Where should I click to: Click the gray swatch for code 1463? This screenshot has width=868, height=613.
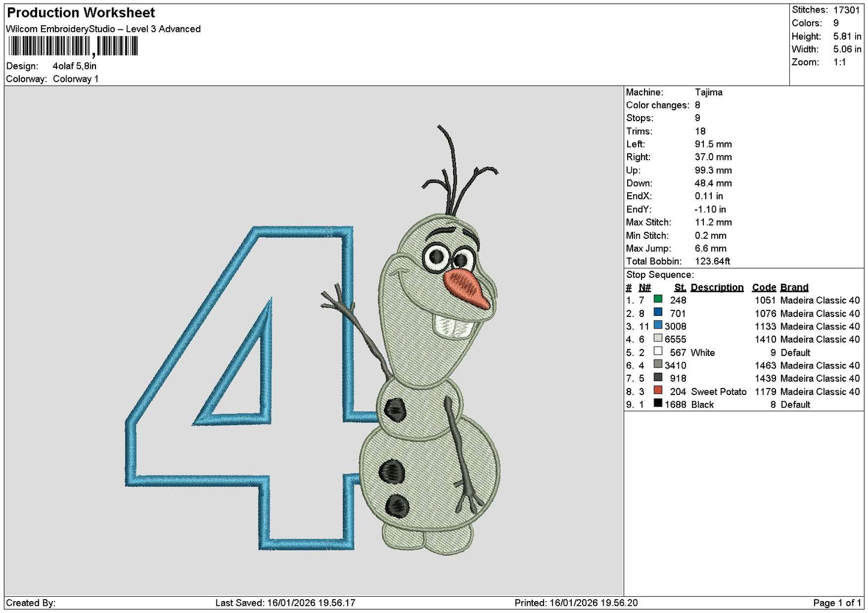tap(658, 364)
